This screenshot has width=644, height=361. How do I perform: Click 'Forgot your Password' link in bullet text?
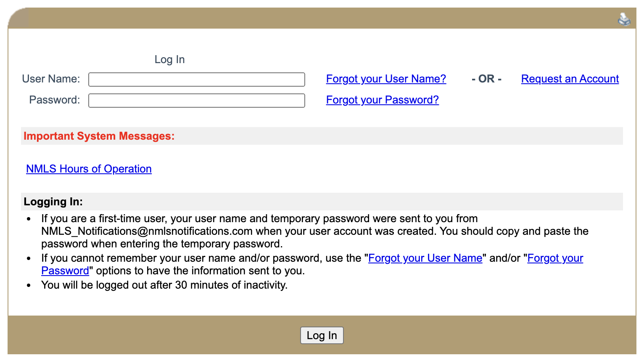[555, 258]
